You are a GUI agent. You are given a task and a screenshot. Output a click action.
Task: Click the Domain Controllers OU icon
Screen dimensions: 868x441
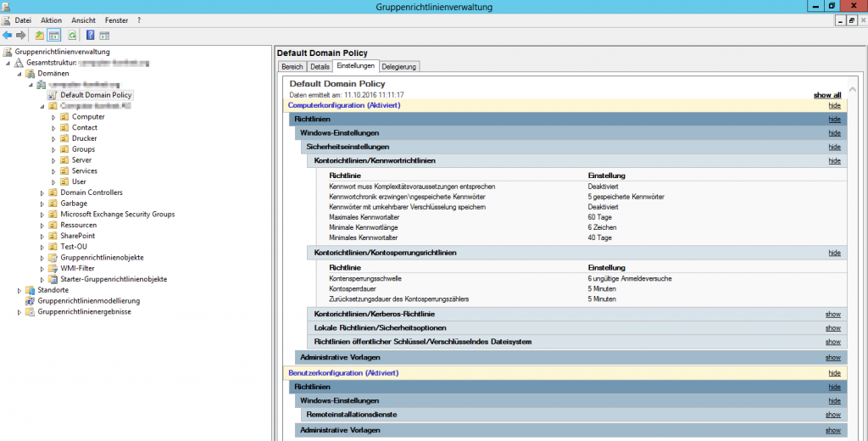53,193
